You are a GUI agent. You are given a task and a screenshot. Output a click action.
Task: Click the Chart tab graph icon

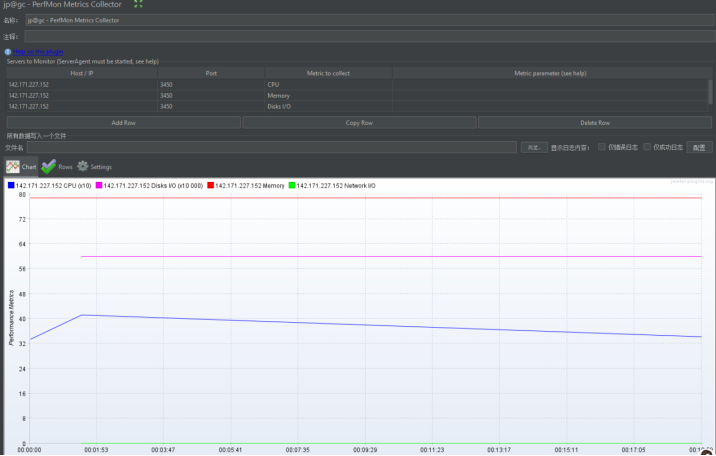coord(13,166)
